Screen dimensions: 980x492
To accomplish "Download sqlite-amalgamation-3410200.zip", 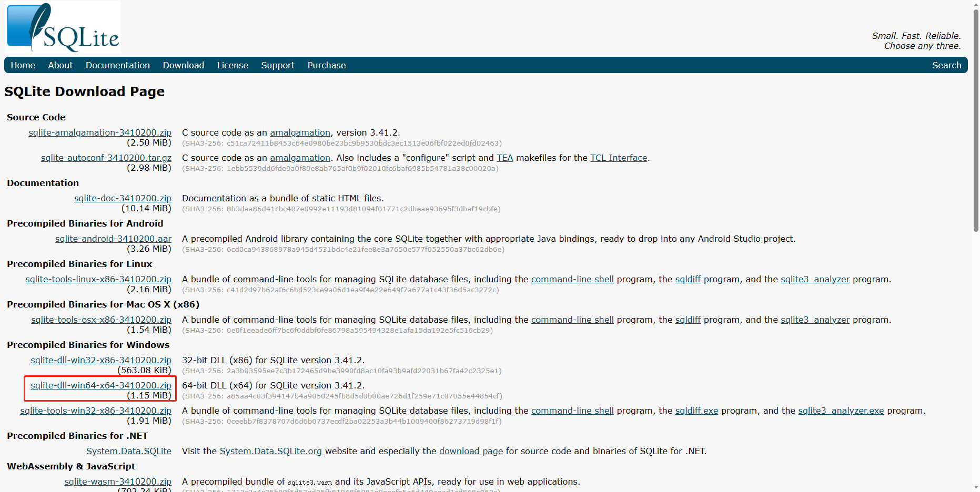I will pyautogui.click(x=100, y=132).
